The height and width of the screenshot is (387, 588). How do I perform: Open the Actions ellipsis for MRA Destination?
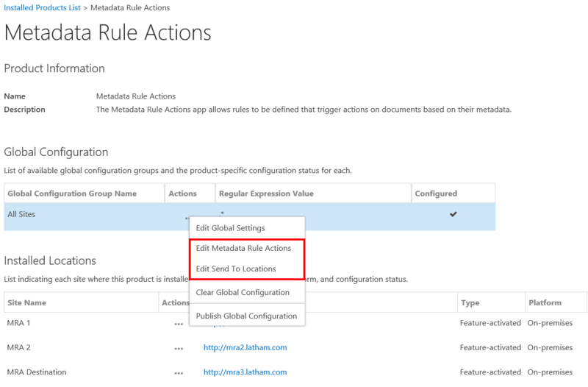click(179, 372)
